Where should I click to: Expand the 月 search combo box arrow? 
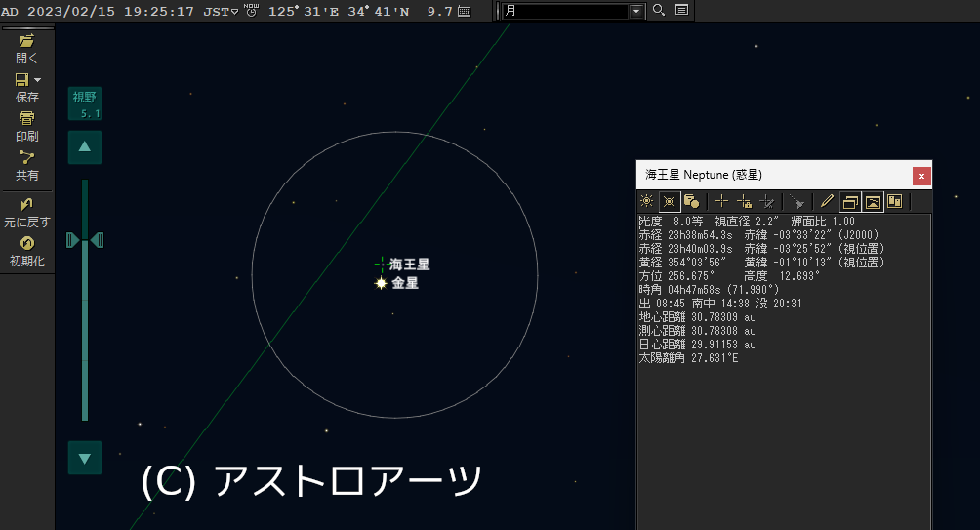tap(636, 12)
